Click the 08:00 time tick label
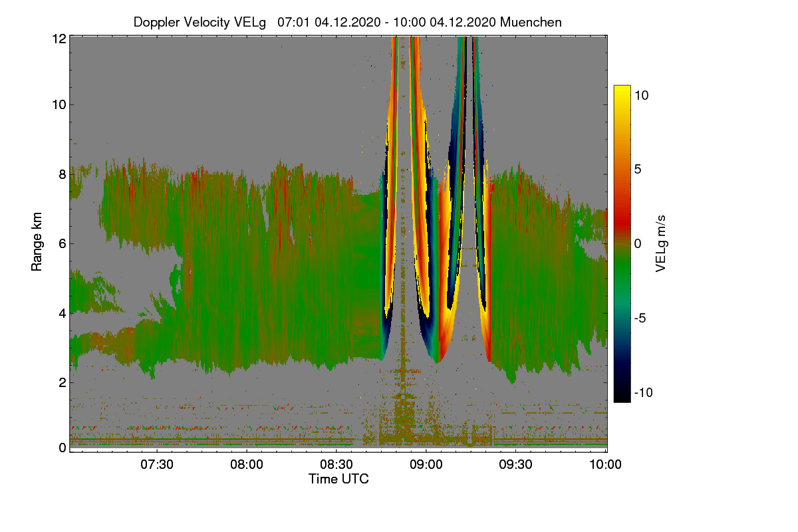This screenshot has height=532, width=798. [x=248, y=465]
